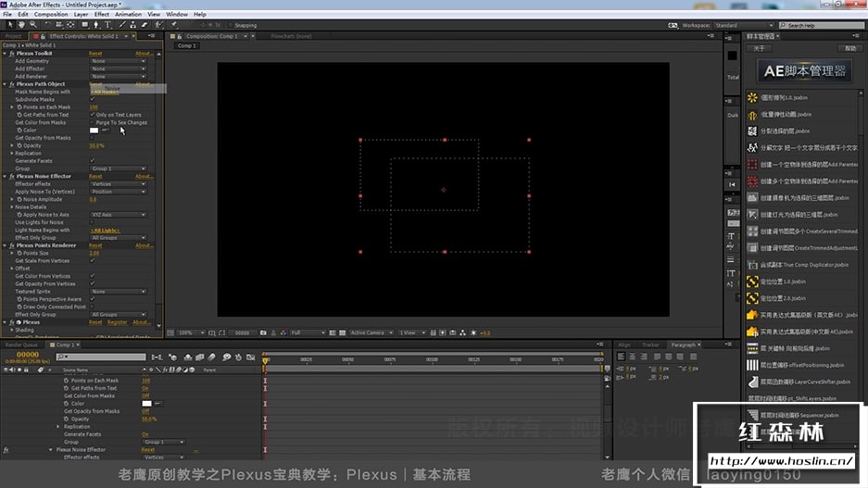The image size is (868, 488).
Task: Click timeline current-time indicator marker
Action: 265,360
